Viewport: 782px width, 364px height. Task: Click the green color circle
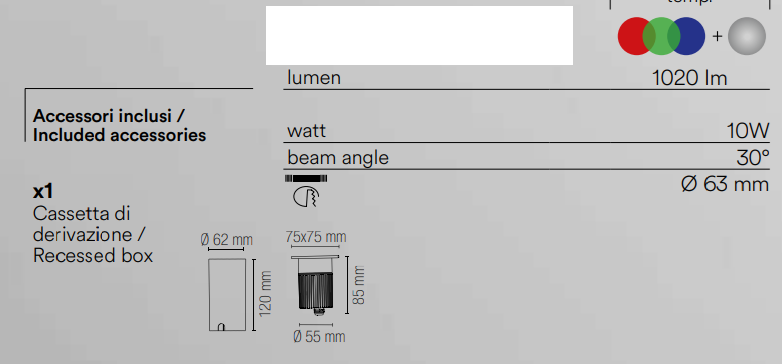(x=661, y=36)
